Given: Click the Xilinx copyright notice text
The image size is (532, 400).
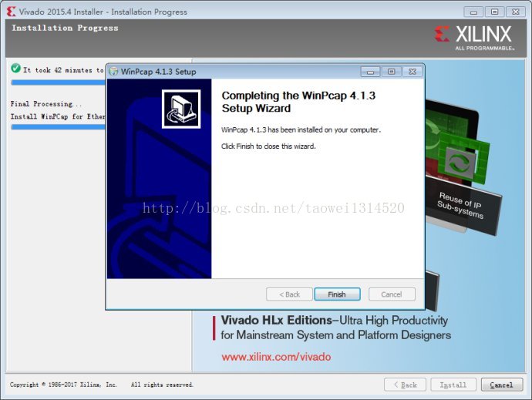Looking at the screenshot, I should [101, 385].
